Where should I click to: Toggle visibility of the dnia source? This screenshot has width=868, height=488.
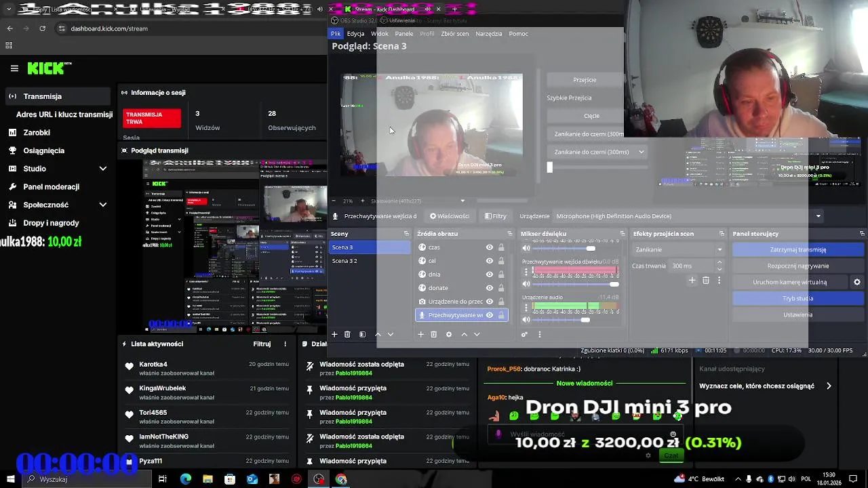click(x=490, y=274)
